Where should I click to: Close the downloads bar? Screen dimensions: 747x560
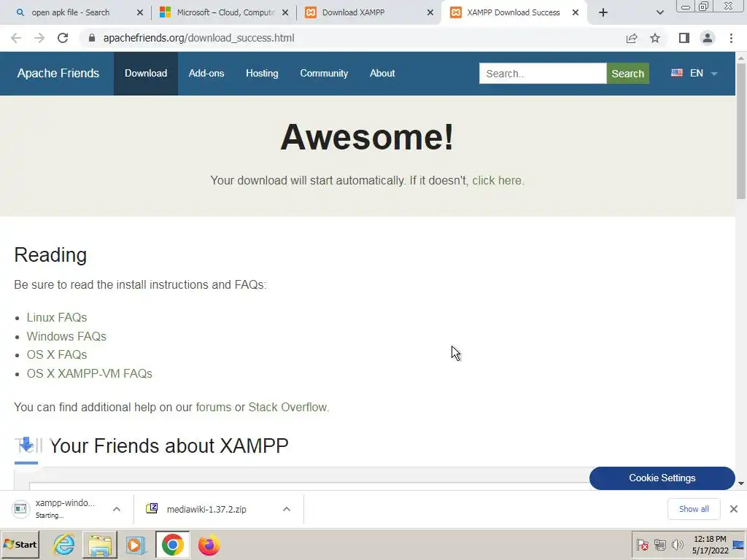pos(734,509)
